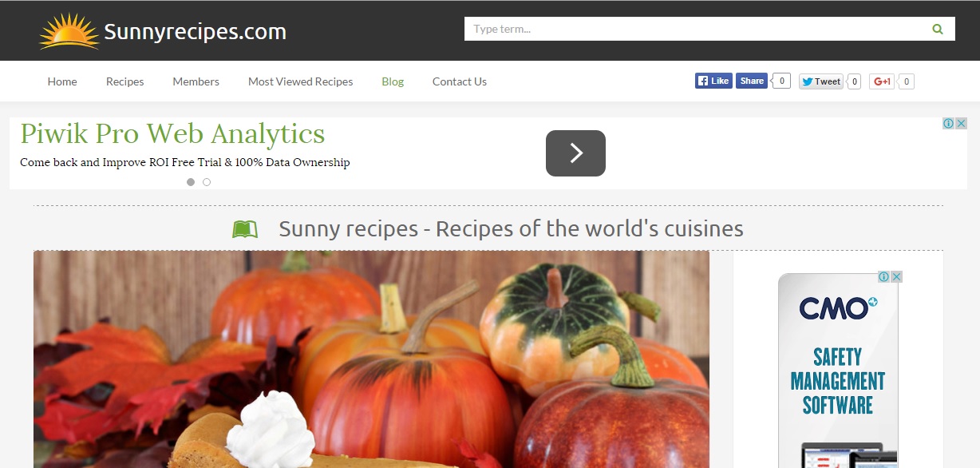Close the CMO sidebar advertisement

click(897, 277)
